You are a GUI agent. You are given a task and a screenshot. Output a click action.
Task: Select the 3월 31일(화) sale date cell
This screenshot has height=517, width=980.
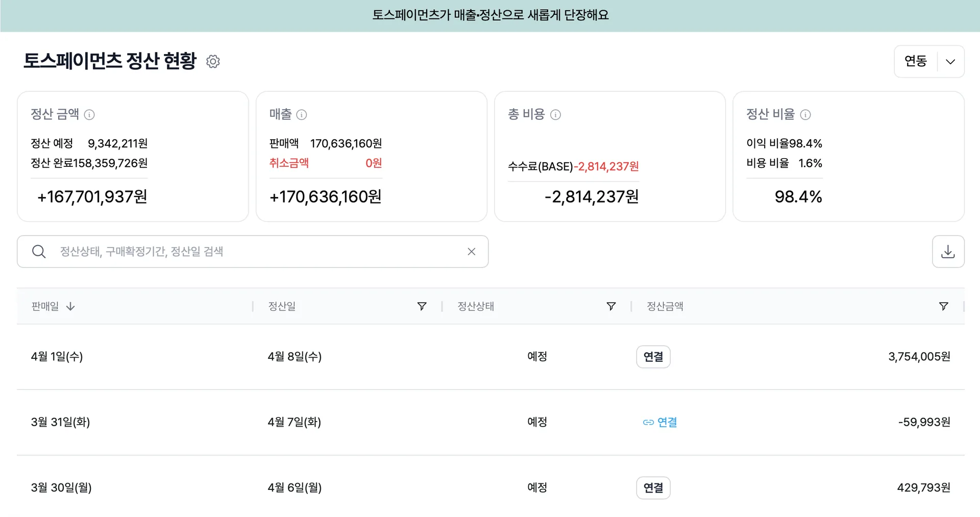[60, 422]
